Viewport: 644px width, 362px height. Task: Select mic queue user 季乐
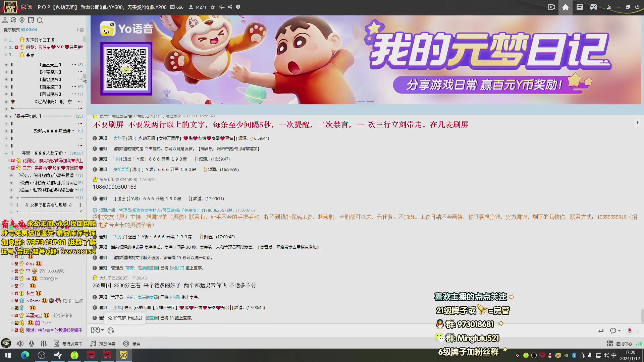tap(30, 55)
